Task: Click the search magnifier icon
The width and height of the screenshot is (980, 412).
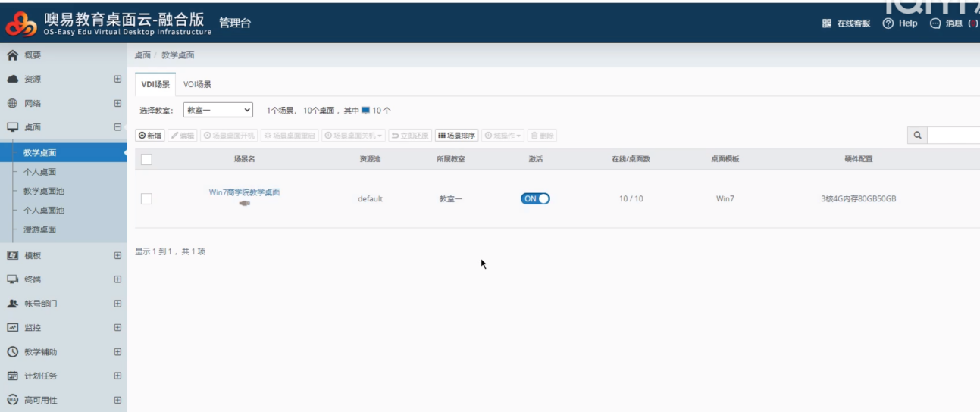Action: click(x=917, y=136)
